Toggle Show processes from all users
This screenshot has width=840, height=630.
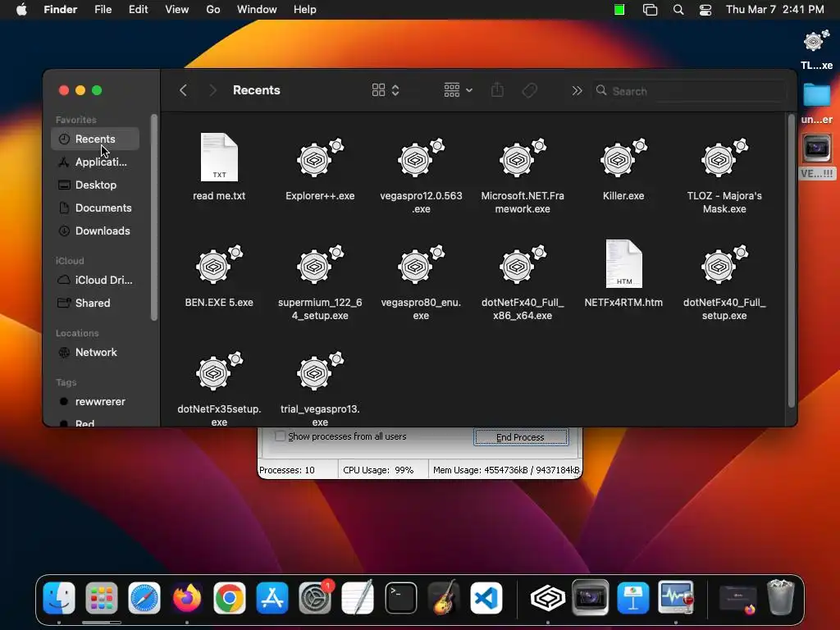(x=280, y=436)
